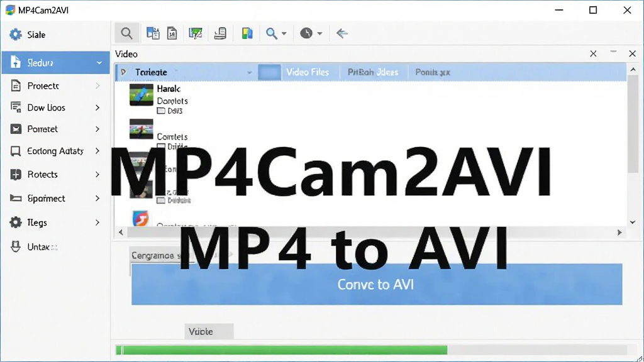
Task: Minimize the Video panel with the dash
Action: [x=613, y=52]
